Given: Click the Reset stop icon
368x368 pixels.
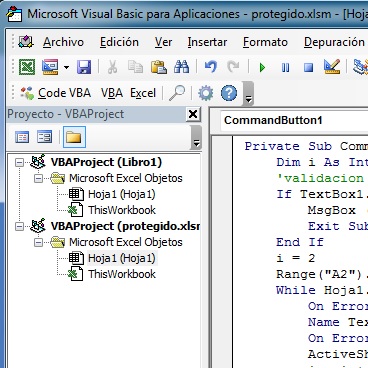Looking at the screenshot, I should [x=309, y=68].
